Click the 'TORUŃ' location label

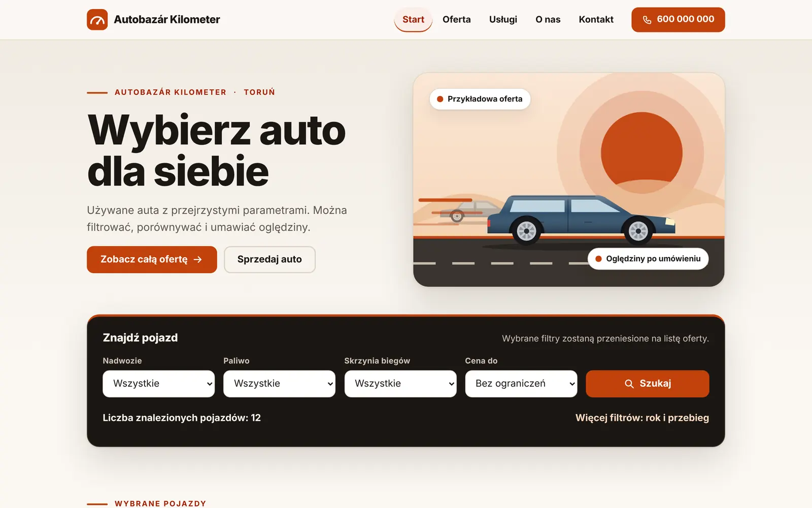pos(259,92)
